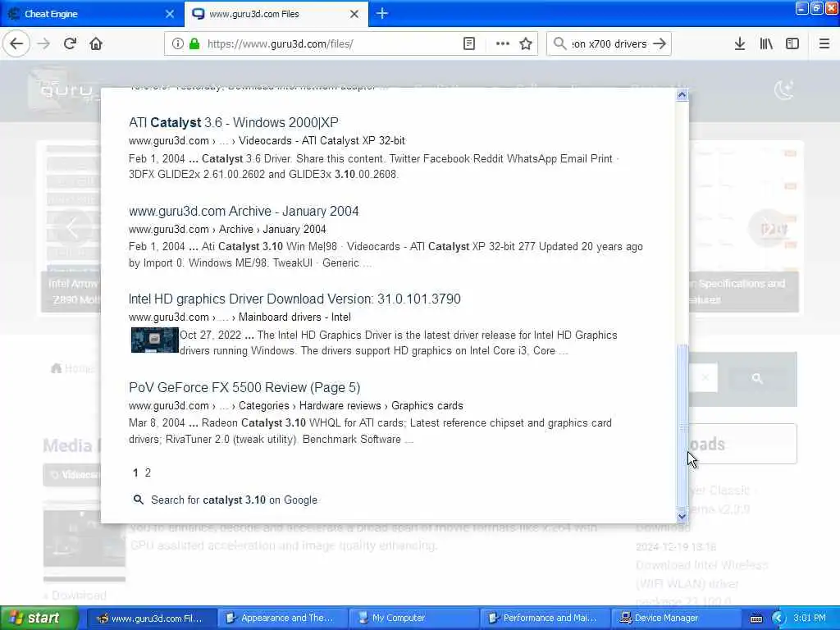Close the Cheat Engine tab
840x630 pixels.
coord(170,14)
